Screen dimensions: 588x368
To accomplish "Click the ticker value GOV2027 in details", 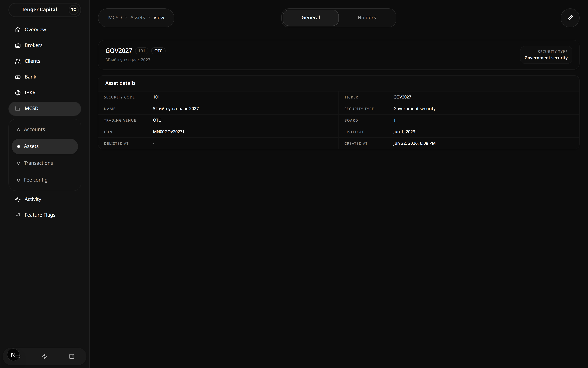I will coord(402,97).
